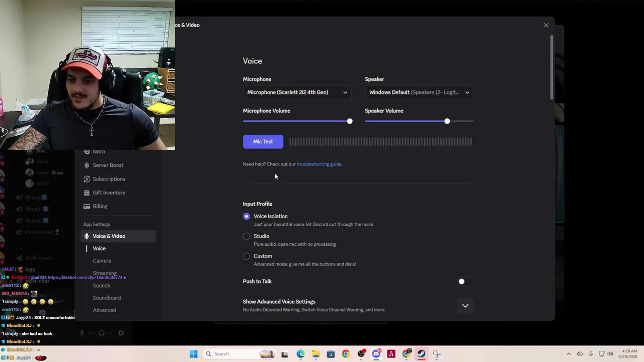The image size is (644, 362).
Task: Open Task View from the taskbar
Action: (285, 354)
